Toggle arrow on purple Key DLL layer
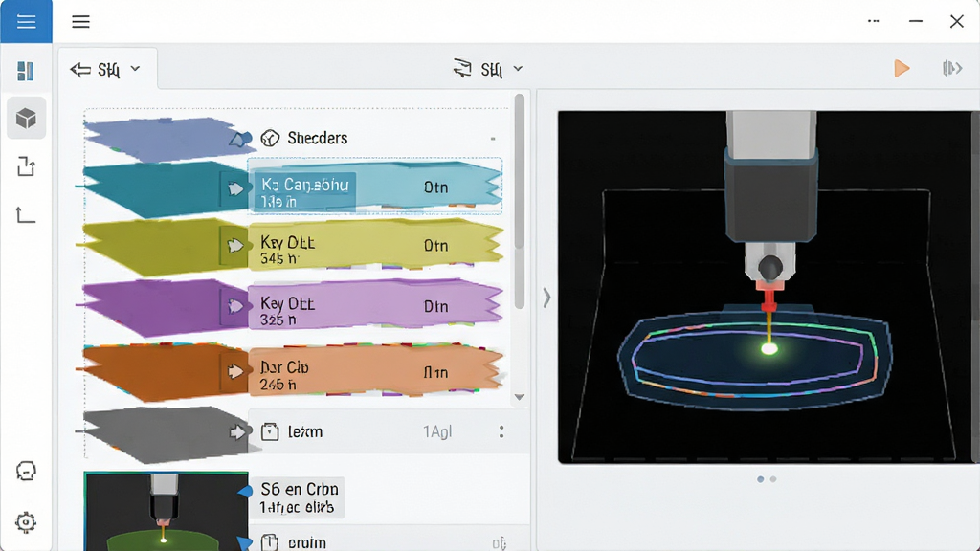 click(235, 306)
